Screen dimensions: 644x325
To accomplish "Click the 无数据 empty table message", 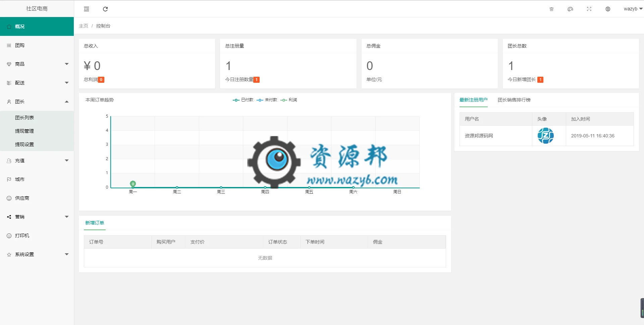I will click(x=265, y=258).
